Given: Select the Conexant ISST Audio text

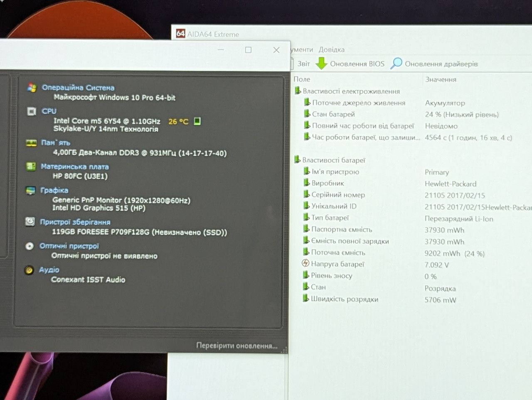Looking at the screenshot, I should click(x=88, y=280).
